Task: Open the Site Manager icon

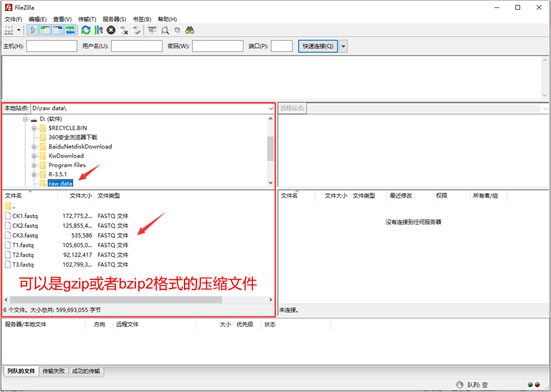Action: [x=9, y=30]
